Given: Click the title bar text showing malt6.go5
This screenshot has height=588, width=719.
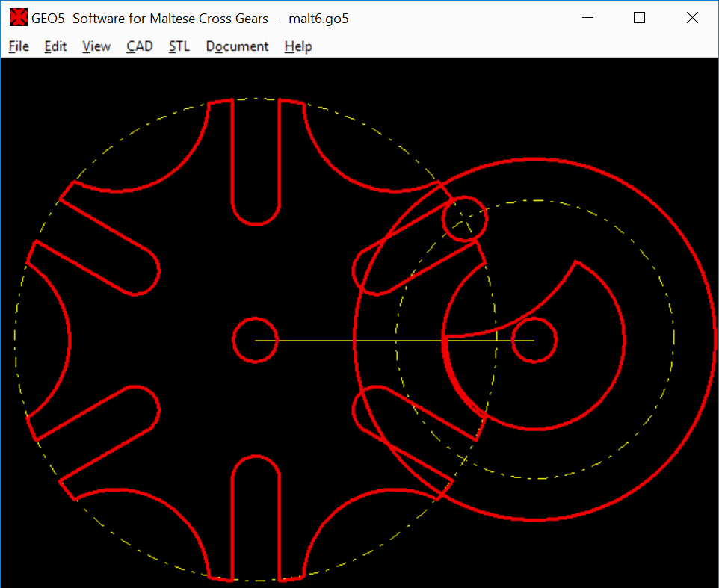Looking at the screenshot, I should coord(318,18).
